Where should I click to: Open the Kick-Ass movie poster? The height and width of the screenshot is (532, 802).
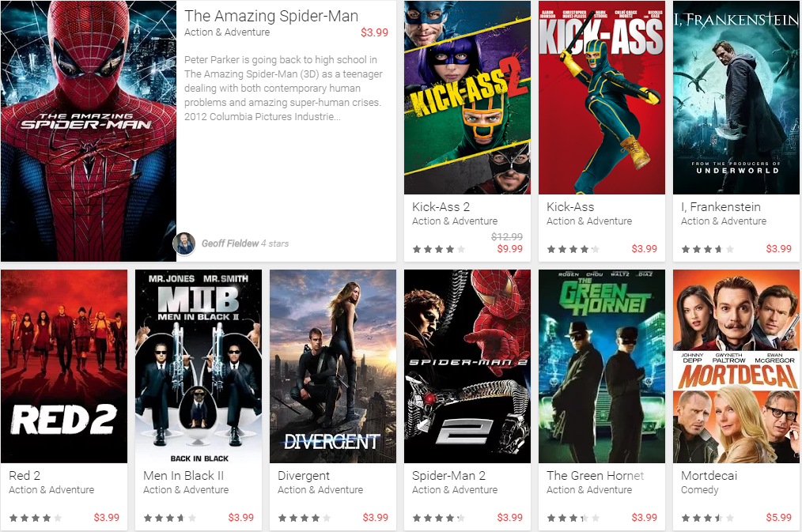pyautogui.click(x=602, y=97)
